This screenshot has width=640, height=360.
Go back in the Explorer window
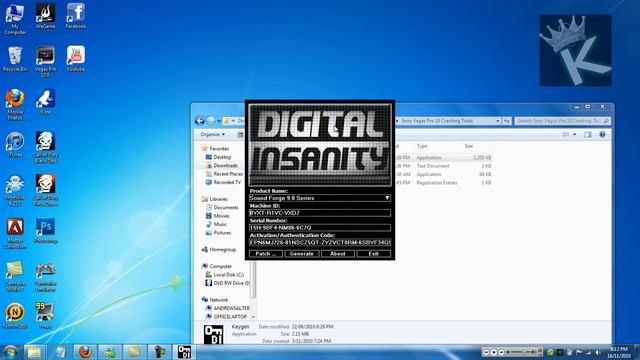pos(200,121)
